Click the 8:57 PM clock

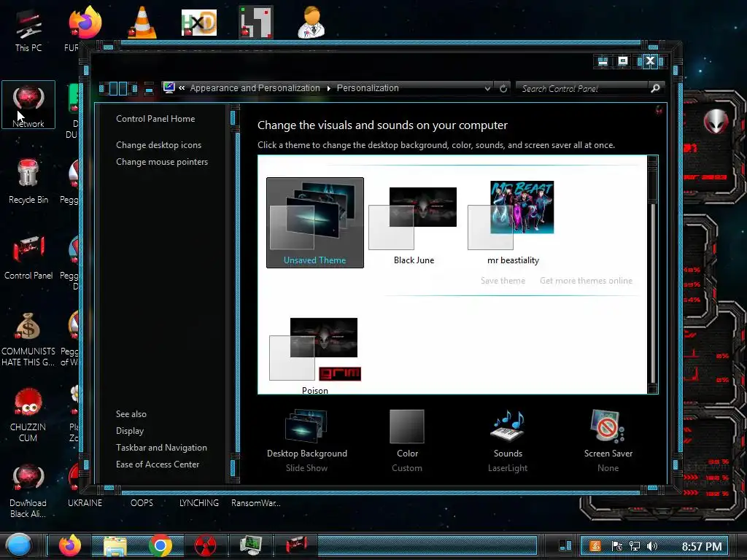pos(701,546)
